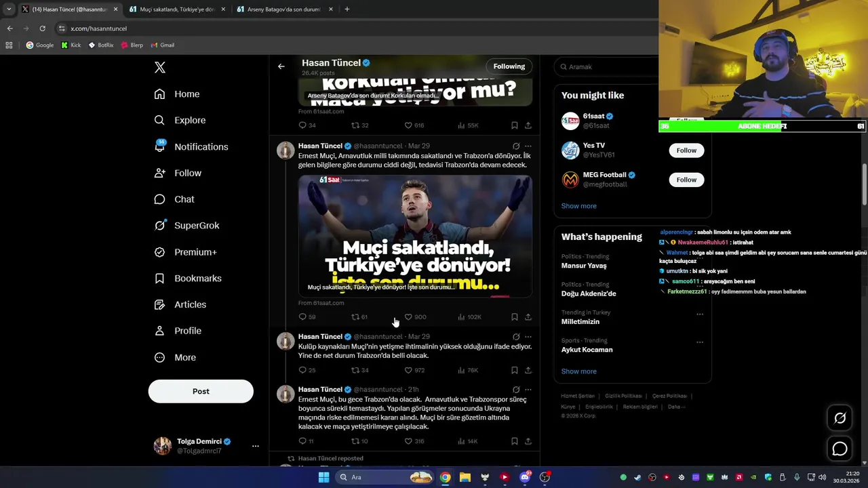Repost the Kulüp kaynakları post
The height and width of the screenshot is (488, 868).
click(359, 370)
